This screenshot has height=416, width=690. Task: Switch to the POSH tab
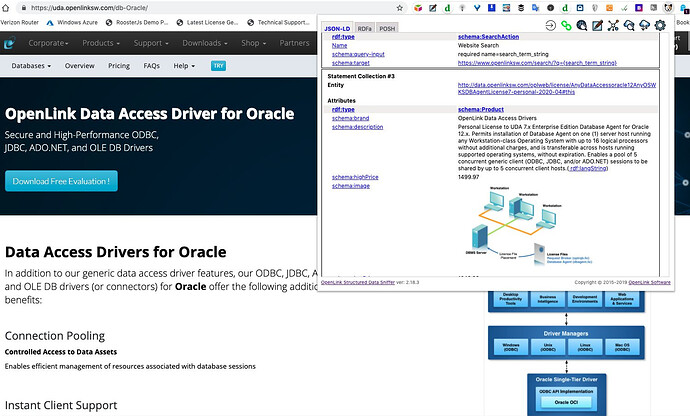387,29
